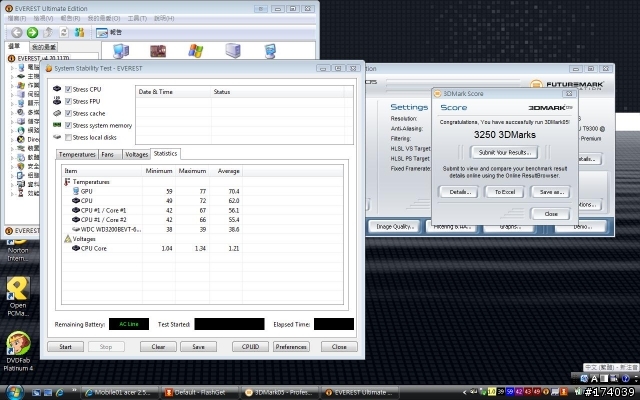Click Submit Your Results in 3DMark Score

pos(504,152)
